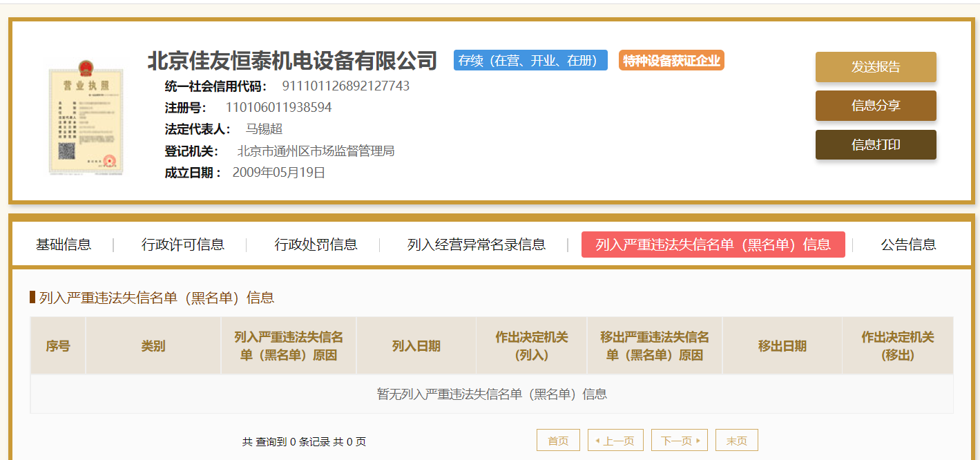
Task: Click the 注册号 label
Action: 186,108
